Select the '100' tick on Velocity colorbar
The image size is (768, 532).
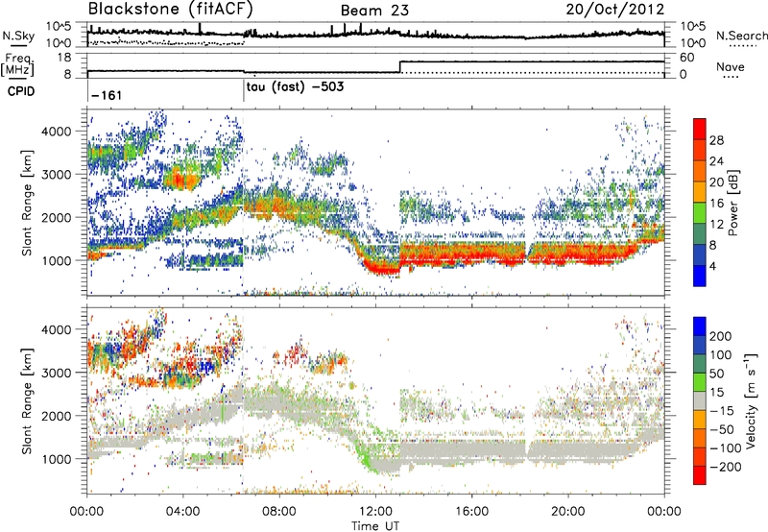(x=720, y=354)
